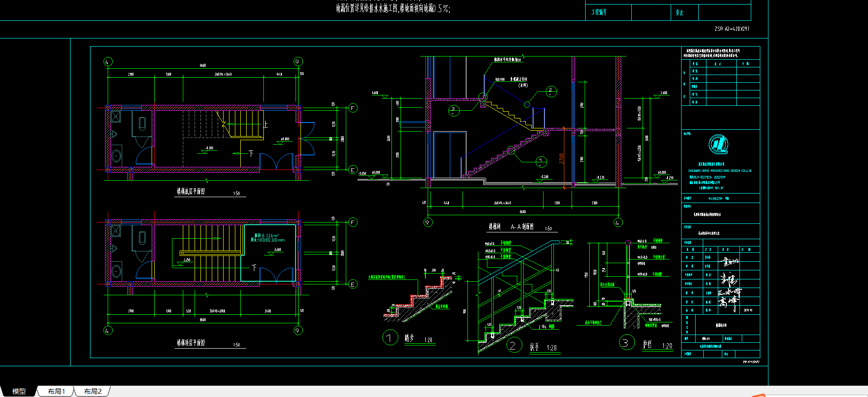Select the 楼梯底层平面图 drawing title
This screenshot has width=868, height=397.
191,191
